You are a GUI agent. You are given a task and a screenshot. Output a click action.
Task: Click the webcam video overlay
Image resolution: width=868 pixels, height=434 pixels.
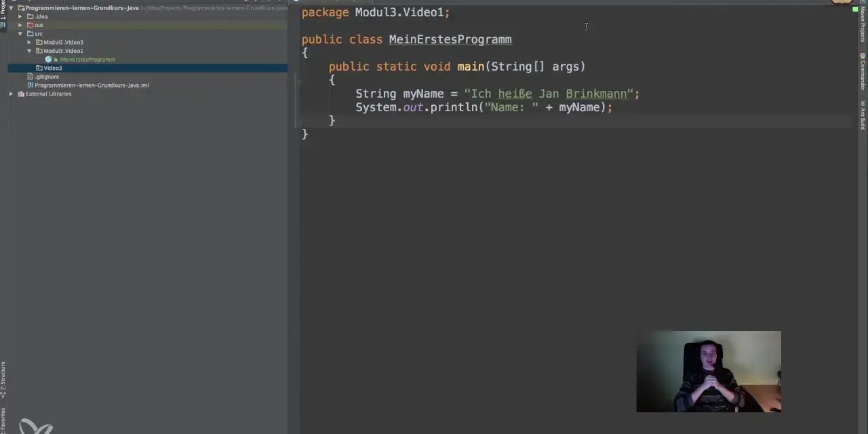point(709,372)
